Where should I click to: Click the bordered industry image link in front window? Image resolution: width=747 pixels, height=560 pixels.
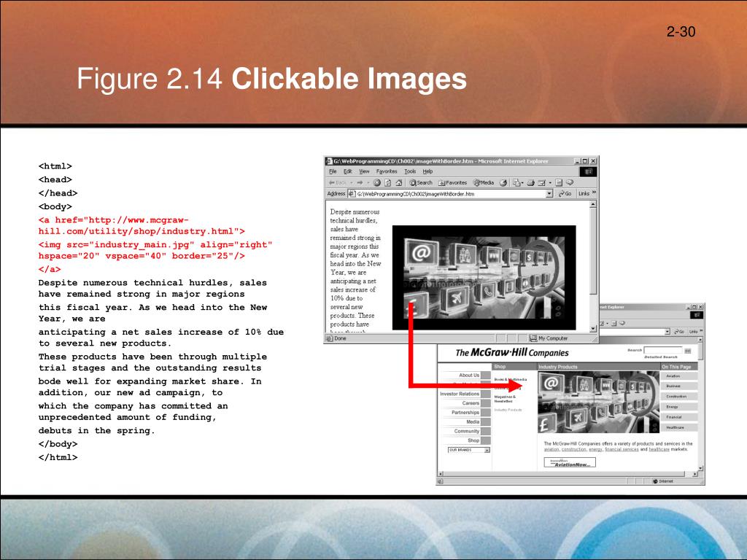[484, 278]
